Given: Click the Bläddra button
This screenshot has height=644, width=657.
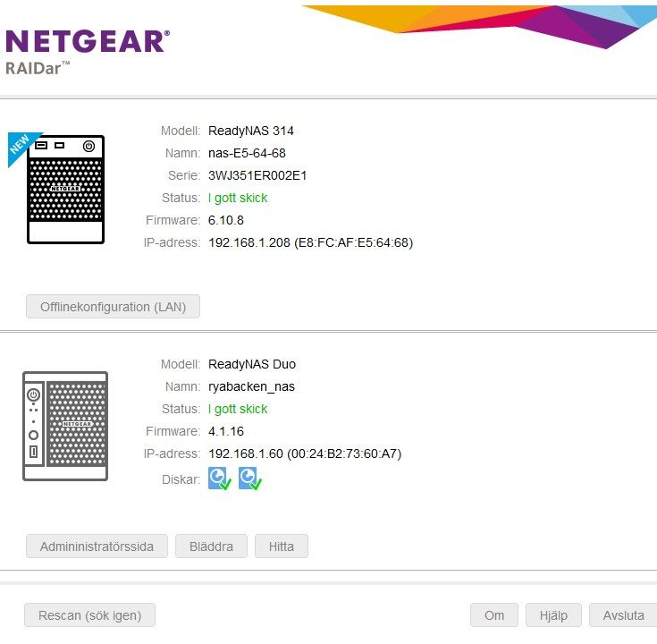Looking at the screenshot, I should click(x=211, y=546).
